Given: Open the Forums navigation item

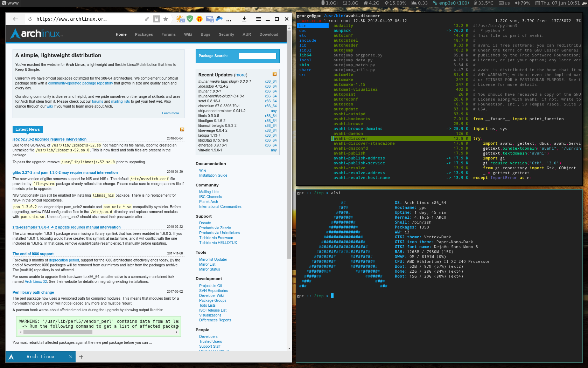Looking at the screenshot, I should [168, 34].
